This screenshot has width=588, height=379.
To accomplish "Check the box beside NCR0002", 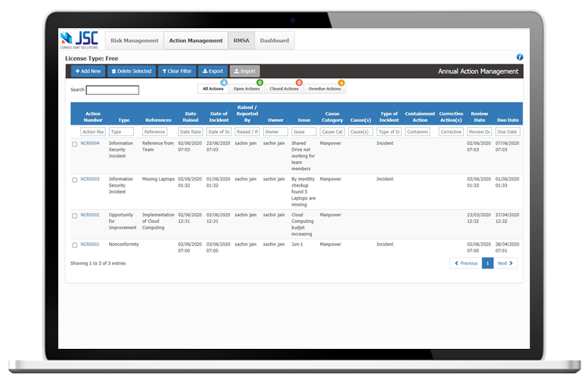I will click(x=75, y=216).
